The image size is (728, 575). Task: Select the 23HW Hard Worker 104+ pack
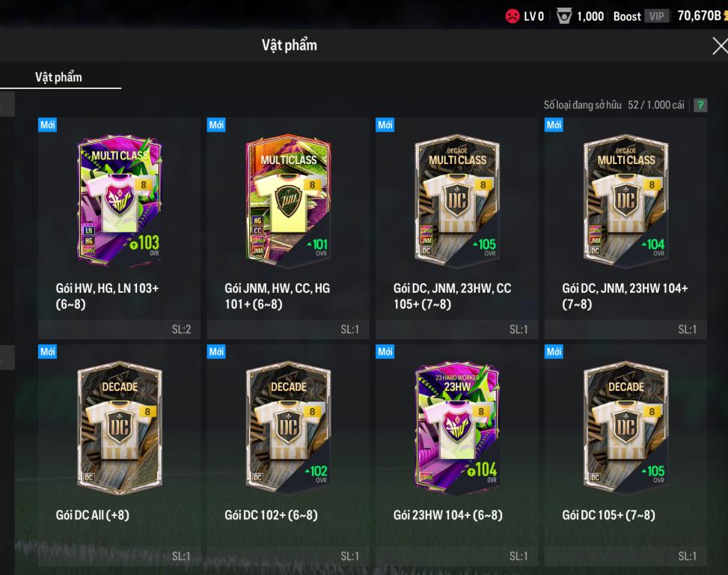457,454
